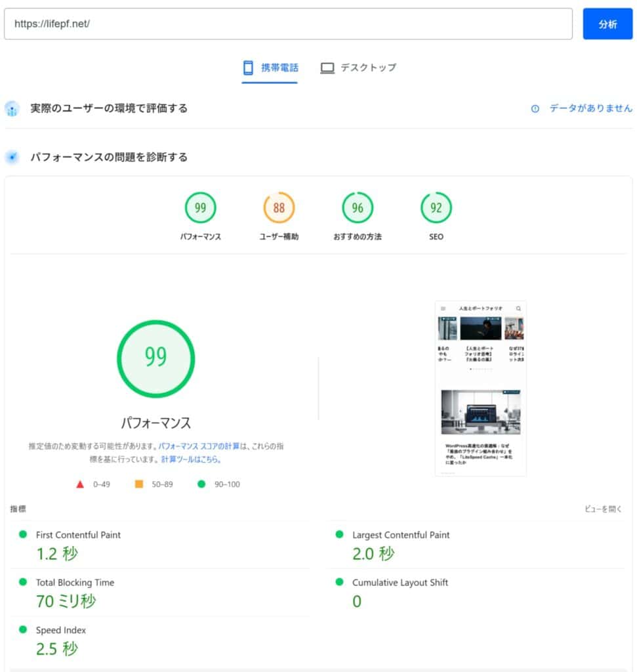Click the desktop monitor icon
637x672 pixels.
tap(327, 68)
